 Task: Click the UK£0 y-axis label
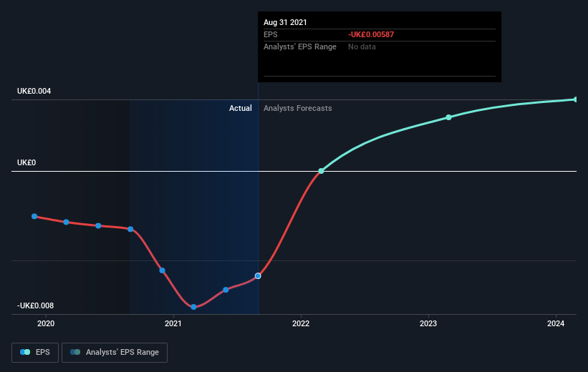(x=26, y=162)
